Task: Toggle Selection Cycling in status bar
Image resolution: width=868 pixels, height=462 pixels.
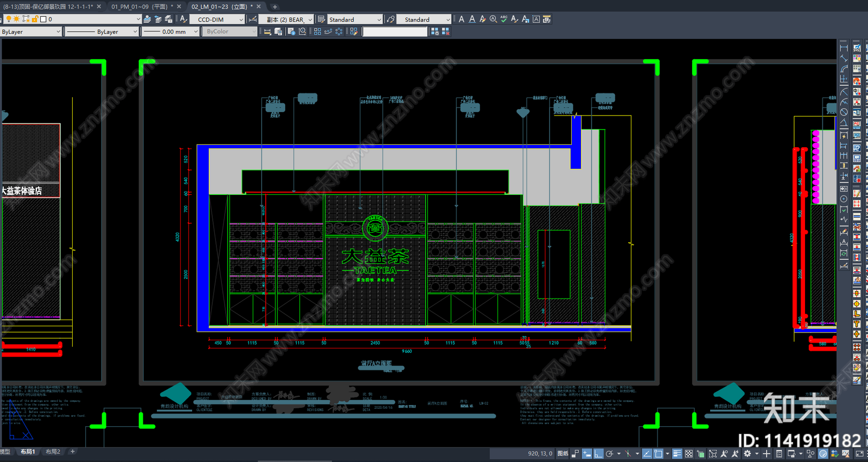Action: pyautogui.click(x=700, y=453)
